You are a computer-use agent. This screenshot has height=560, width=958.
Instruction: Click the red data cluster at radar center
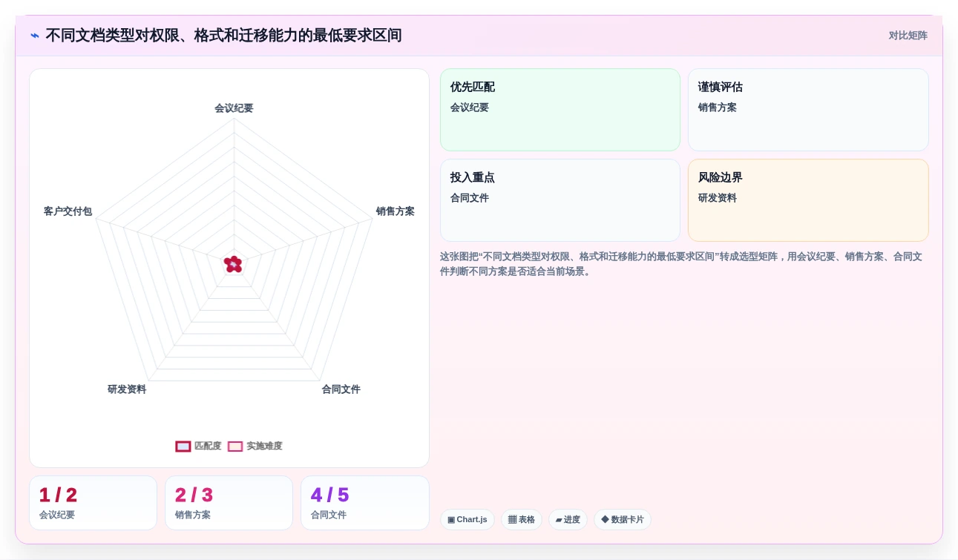coord(233,264)
